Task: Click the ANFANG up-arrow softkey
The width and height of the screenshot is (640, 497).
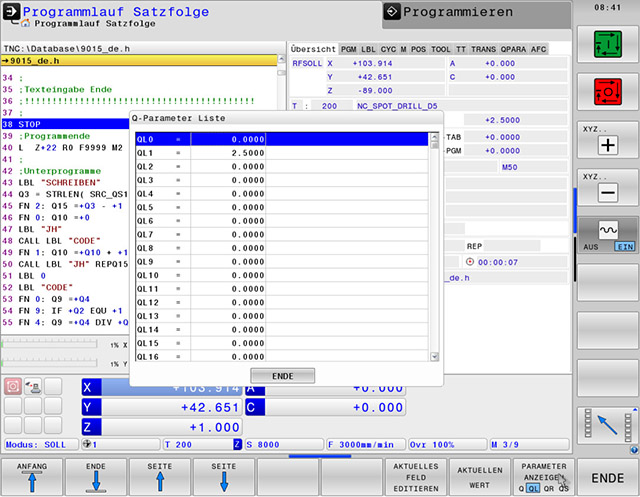Action: pos(32,477)
